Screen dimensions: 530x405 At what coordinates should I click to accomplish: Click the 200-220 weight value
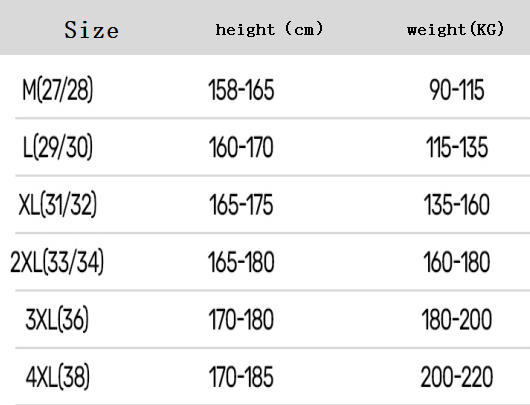pyautogui.click(x=457, y=377)
